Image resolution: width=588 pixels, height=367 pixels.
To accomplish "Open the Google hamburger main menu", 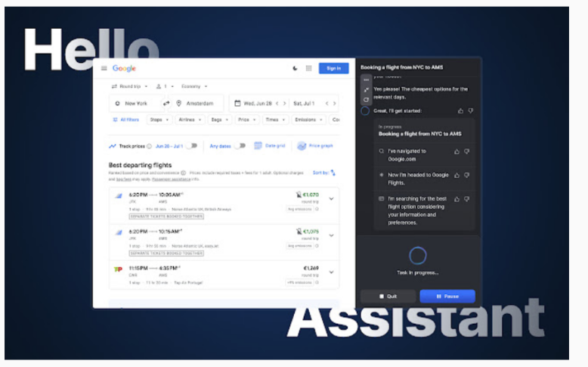I will click(104, 68).
